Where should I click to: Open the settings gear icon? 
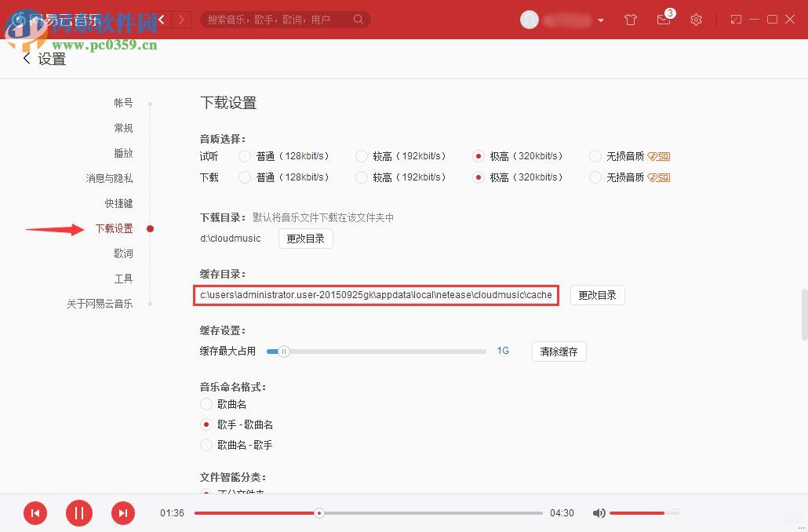[x=696, y=20]
